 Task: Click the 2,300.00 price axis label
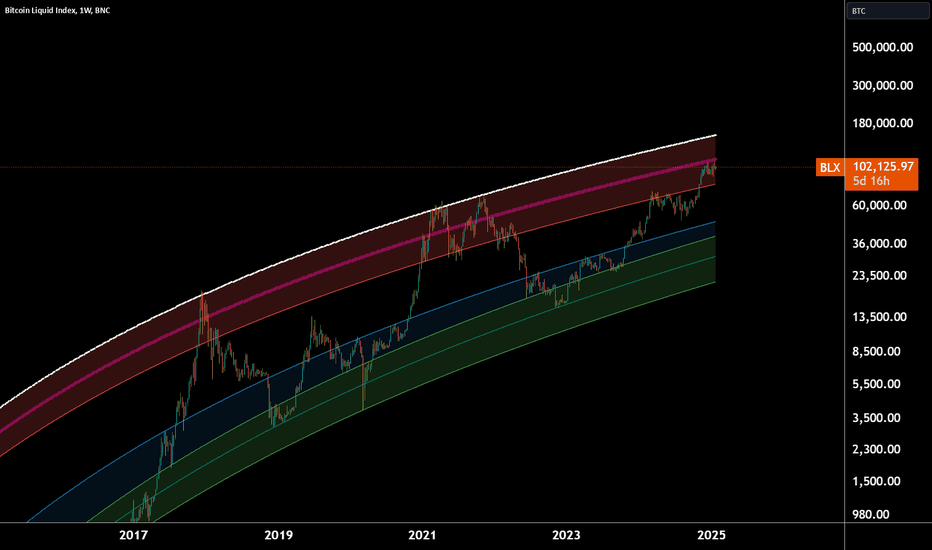tap(876, 450)
